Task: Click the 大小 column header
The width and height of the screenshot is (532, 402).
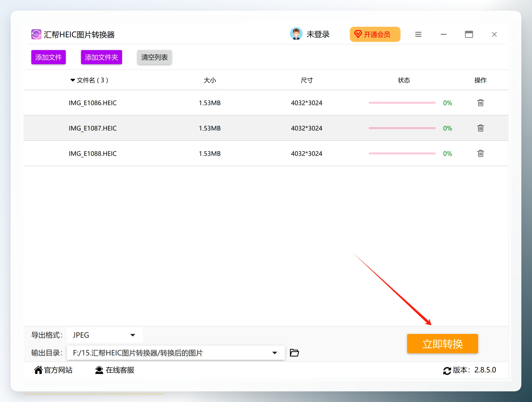Action: coord(210,80)
